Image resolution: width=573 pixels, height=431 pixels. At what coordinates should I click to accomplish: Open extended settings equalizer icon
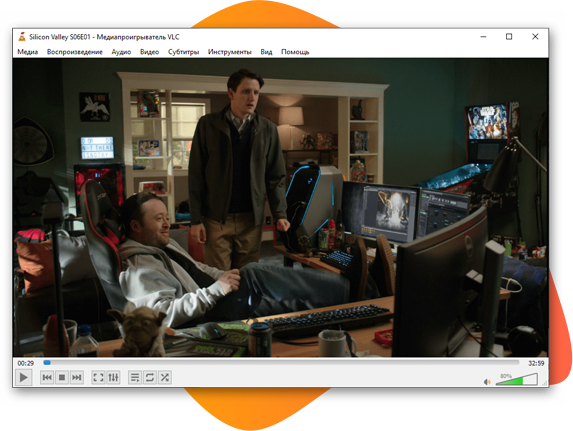click(x=113, y=377)
